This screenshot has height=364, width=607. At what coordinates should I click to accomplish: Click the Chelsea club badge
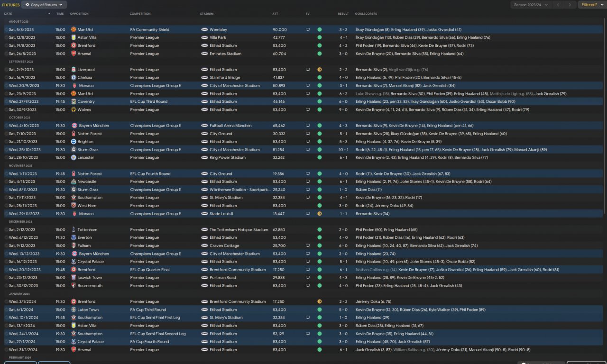tap(74, 77)
